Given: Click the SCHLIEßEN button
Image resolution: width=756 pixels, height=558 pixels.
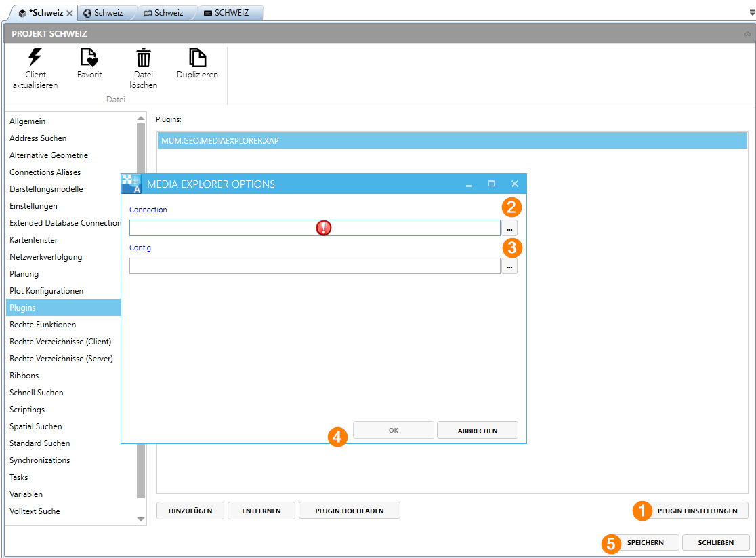Looking at the screenshot, I should (716, 542).
